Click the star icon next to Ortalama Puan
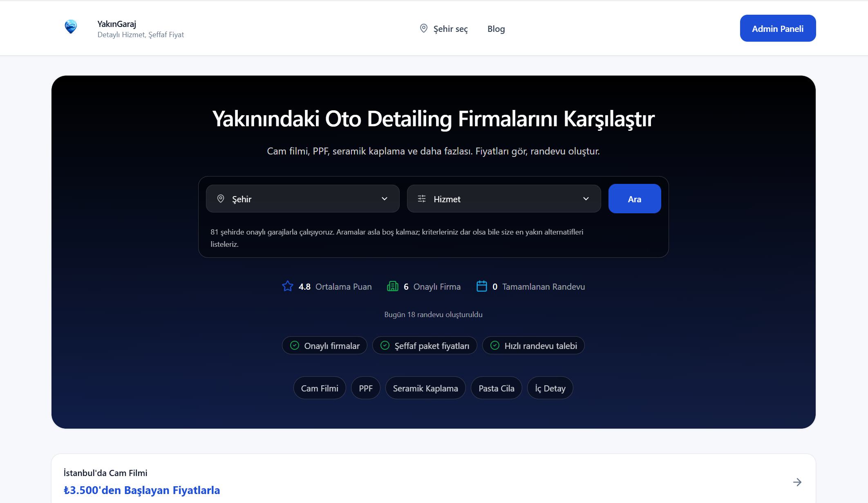This screenshot has height=503, width=868. 287,286
